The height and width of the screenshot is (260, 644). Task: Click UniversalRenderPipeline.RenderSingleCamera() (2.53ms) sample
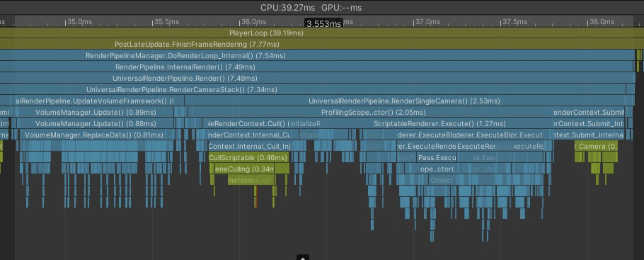click(x=404, y=101)
